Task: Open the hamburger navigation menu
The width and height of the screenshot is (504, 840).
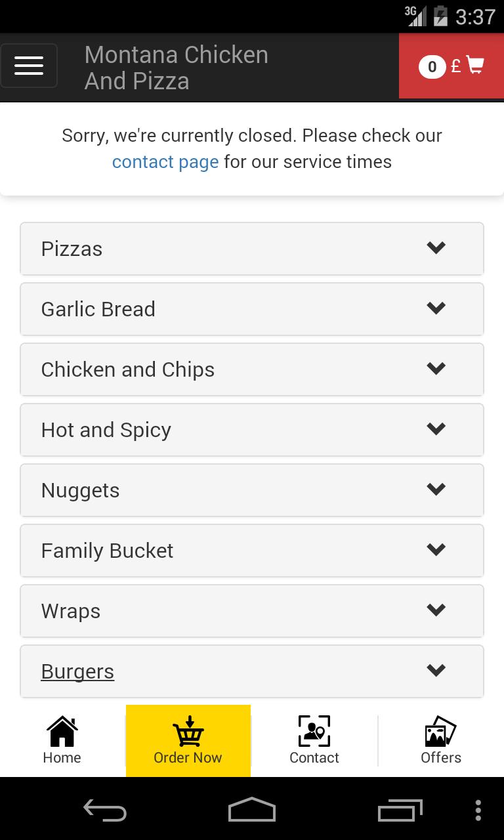Action: tap(29, 66)
